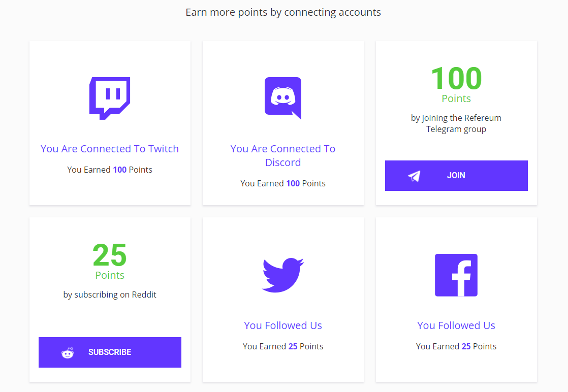Click the Facebook logo icon
568x392 pixels.
(x=456, y=275)
